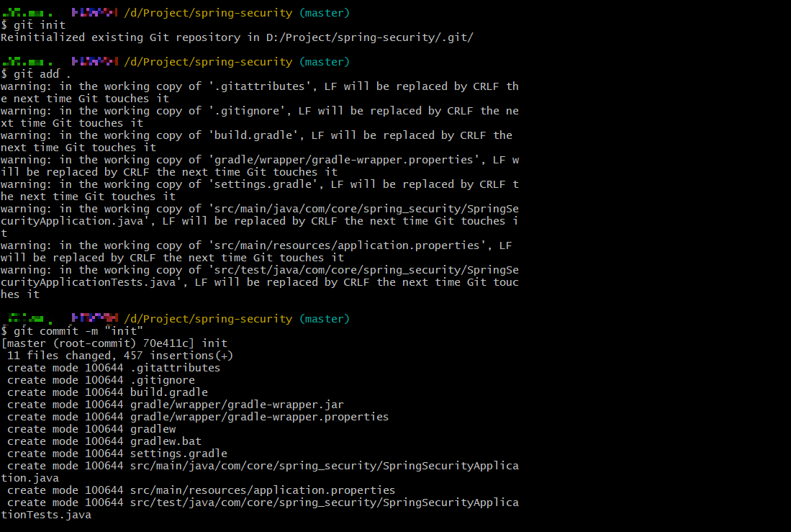Select the create mode line for src/main/resources/application.properties
This screenshot has width=791, height=532.
point(202,490)
